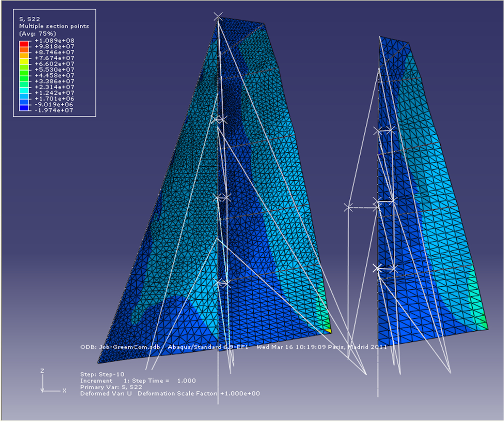Viewport: 504px width, 422px height.
Task: Click the "Multiple section points" legend text
Action: tap(54, 26)
